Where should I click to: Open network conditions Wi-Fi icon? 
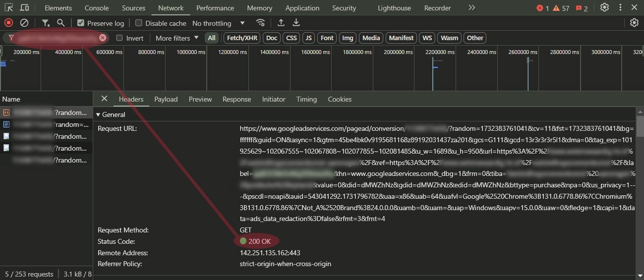click(260, 23)
